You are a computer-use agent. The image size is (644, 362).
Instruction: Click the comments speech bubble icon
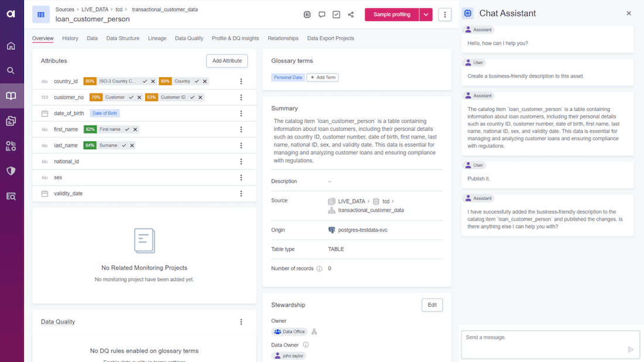click(322, 15)
